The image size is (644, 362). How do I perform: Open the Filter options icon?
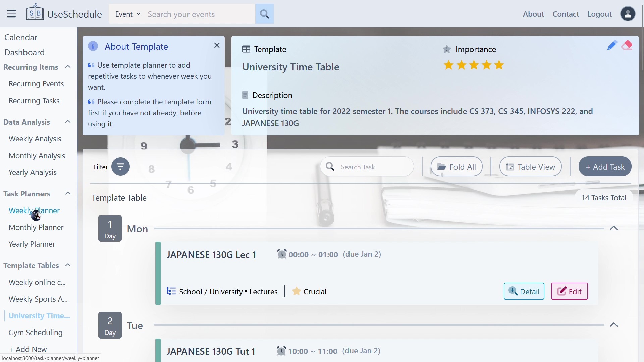pyautogui.click(x=120, y=166)
